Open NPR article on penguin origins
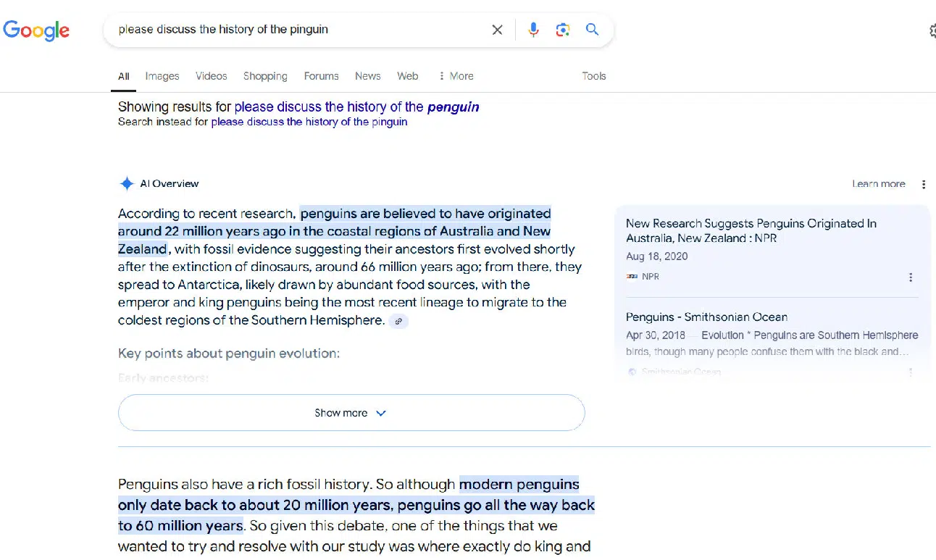 tap(751, 230)
